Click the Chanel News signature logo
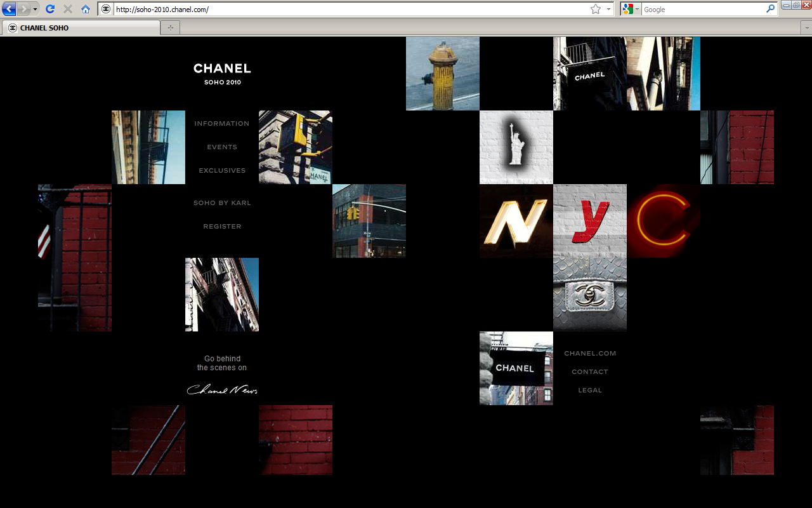 pyautogui.click(x=222, y=389)
